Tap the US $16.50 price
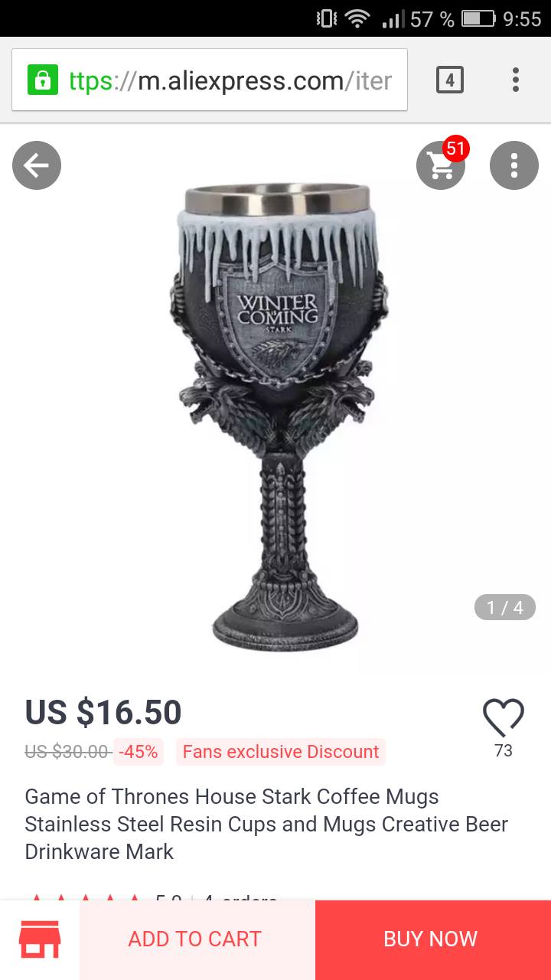 (x=103, y=712)
